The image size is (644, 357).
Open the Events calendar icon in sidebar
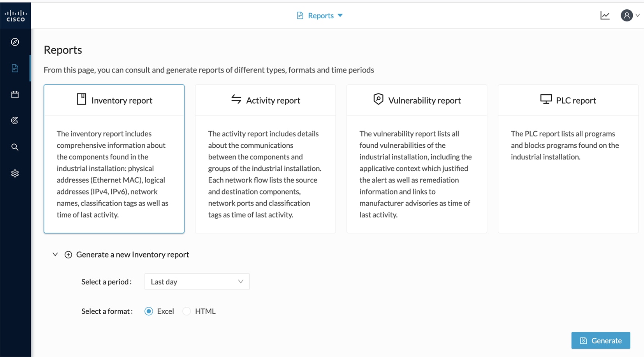[15, 94]
